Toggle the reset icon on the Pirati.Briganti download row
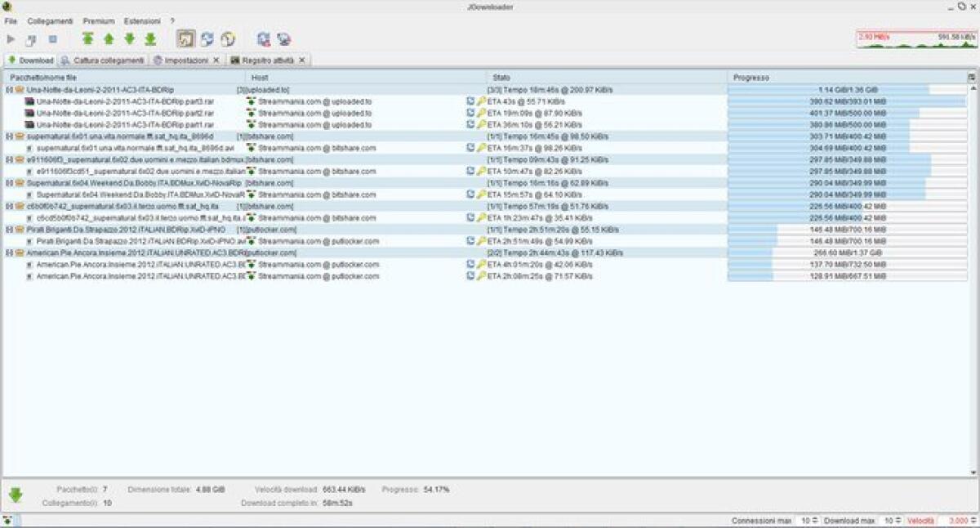The width and height of the screenshot is (980, 528). click(472, 240)
